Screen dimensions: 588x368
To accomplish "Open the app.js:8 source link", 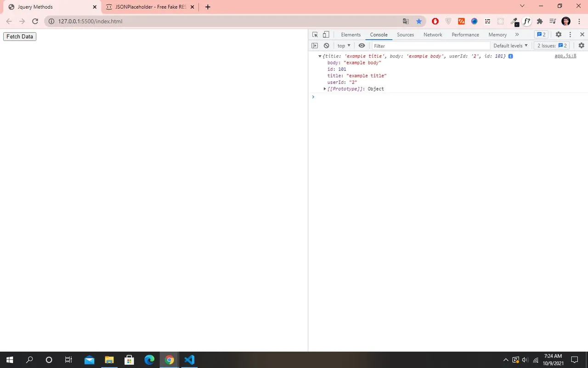I will coord(565,56).
